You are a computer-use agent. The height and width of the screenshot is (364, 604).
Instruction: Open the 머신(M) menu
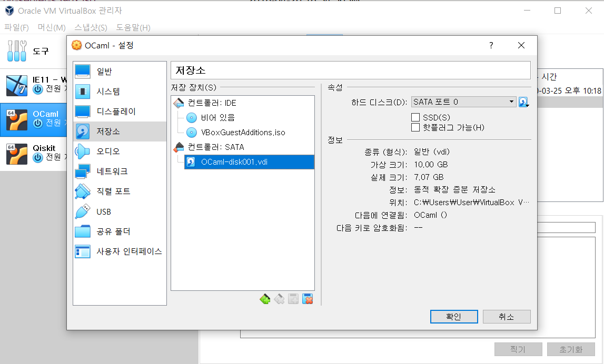(52, 28)
